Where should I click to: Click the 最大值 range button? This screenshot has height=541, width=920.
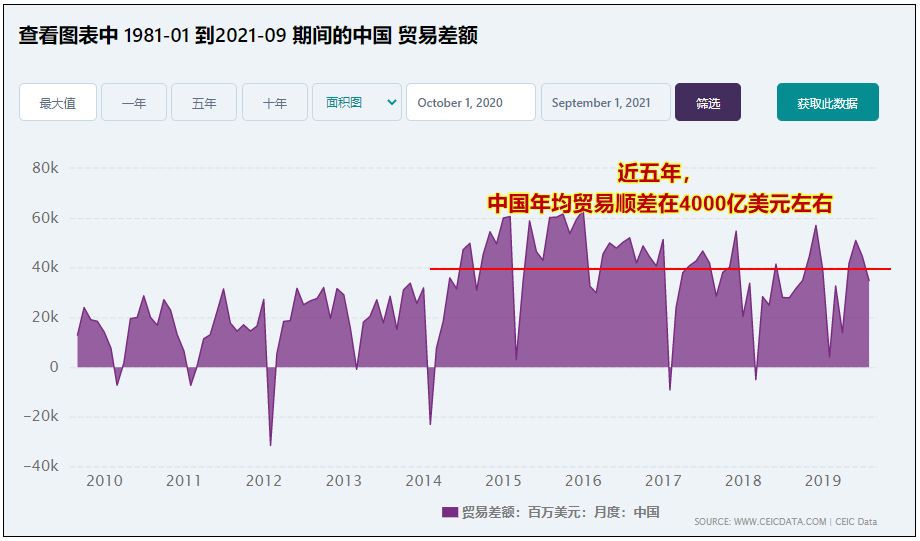[58, 103]
